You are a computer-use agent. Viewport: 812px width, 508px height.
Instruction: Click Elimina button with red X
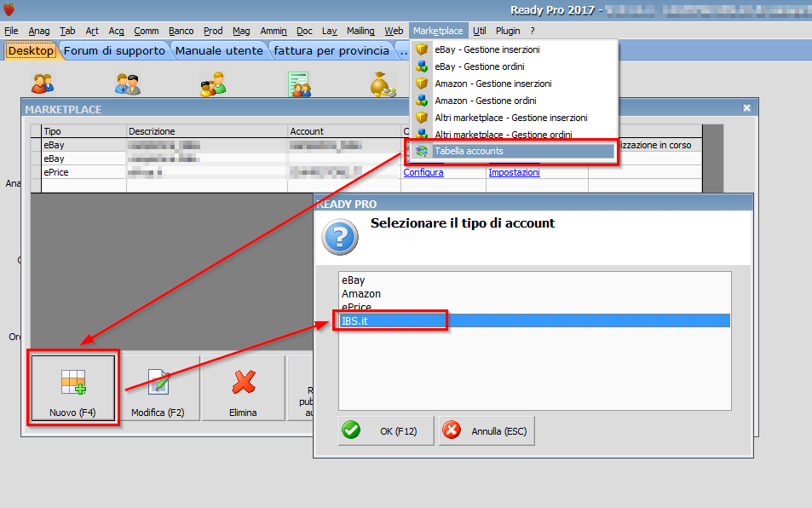pos(243,388)
